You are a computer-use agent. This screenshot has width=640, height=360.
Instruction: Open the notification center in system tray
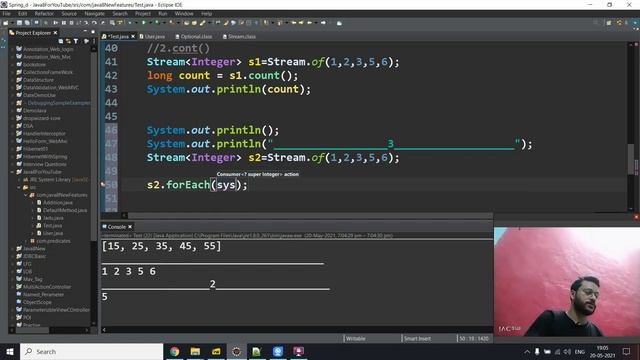coord(626,351)
